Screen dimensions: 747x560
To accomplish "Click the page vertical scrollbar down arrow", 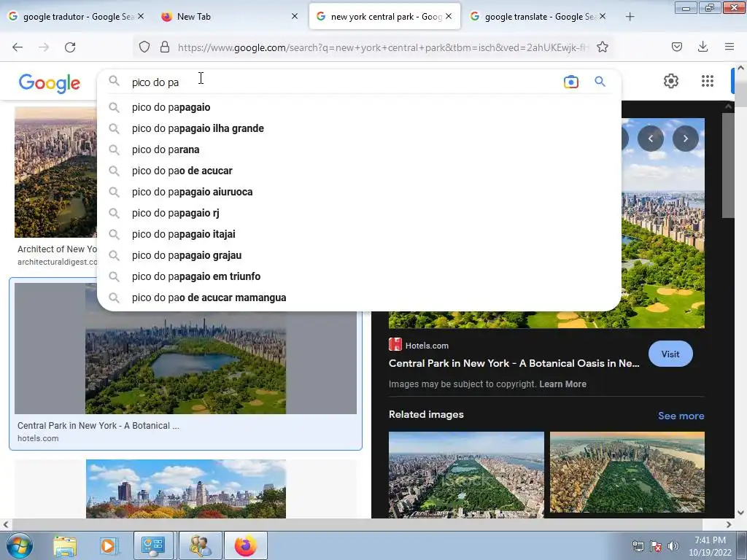I will 741,513.
